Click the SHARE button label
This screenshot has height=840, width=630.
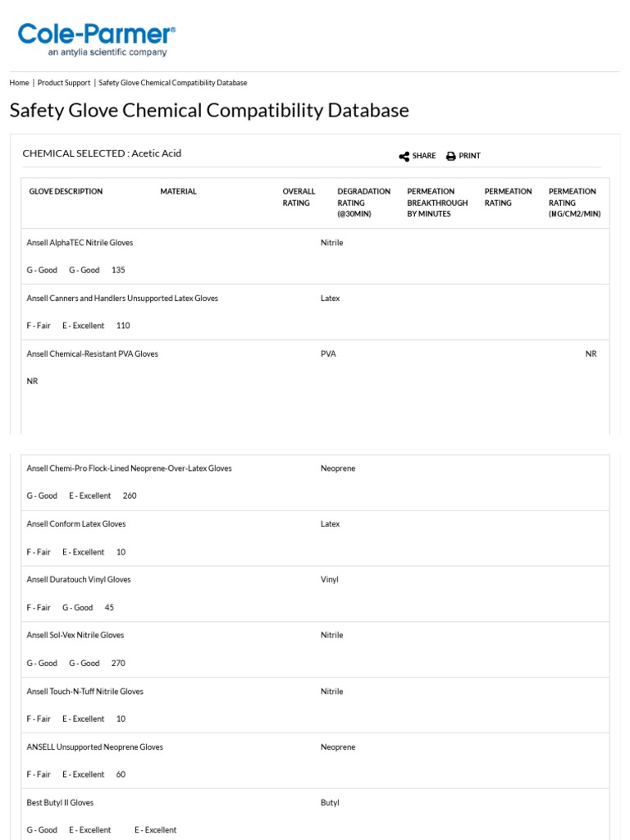(424, 156)
